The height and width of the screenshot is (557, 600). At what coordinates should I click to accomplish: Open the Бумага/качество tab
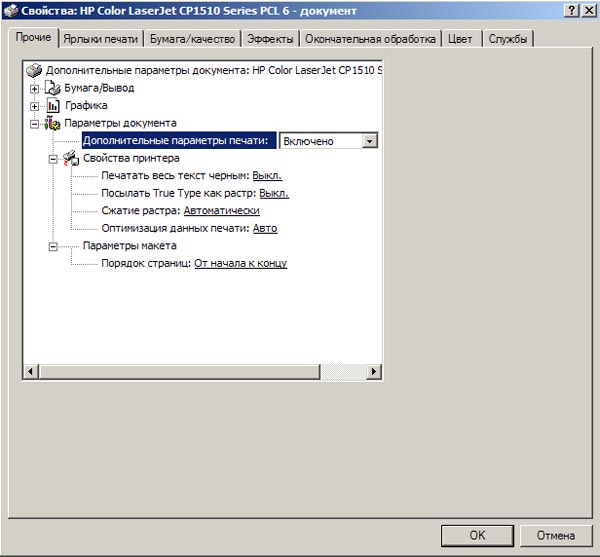[x=192, y=39]
